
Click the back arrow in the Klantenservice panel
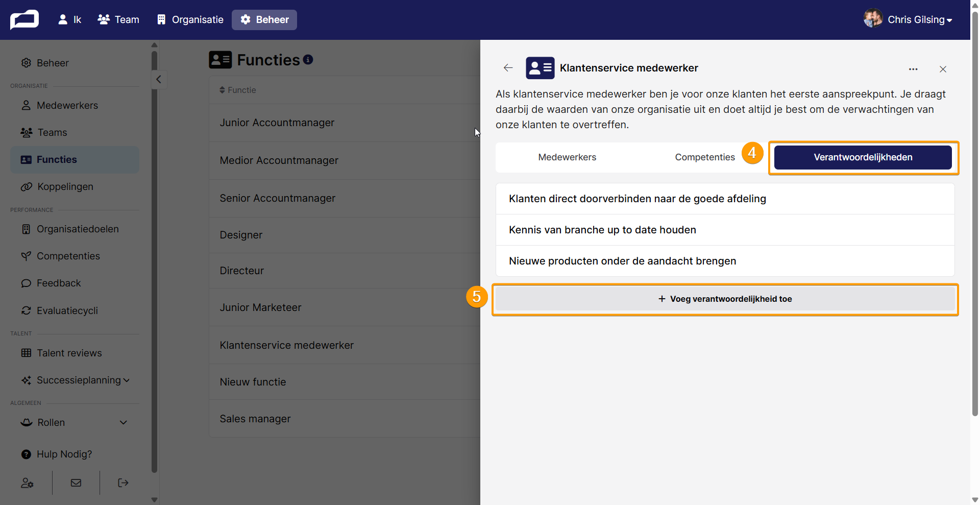click(508, 68)
